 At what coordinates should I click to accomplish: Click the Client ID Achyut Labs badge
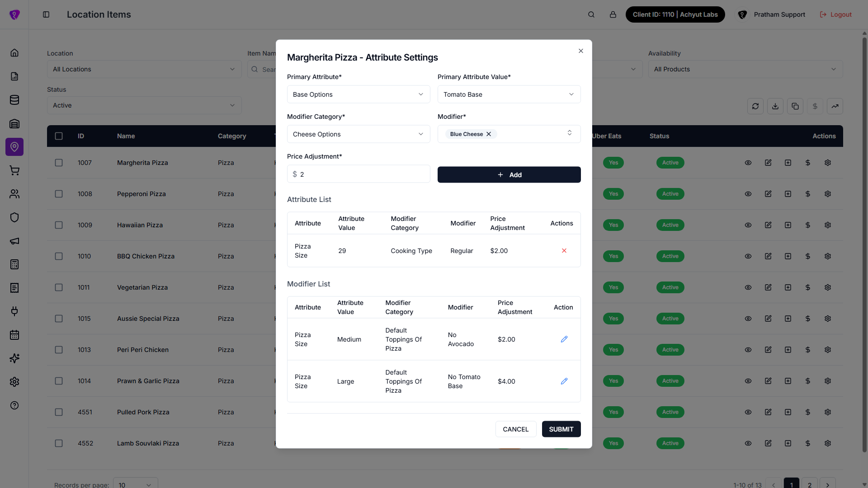(x=675, y=14)
